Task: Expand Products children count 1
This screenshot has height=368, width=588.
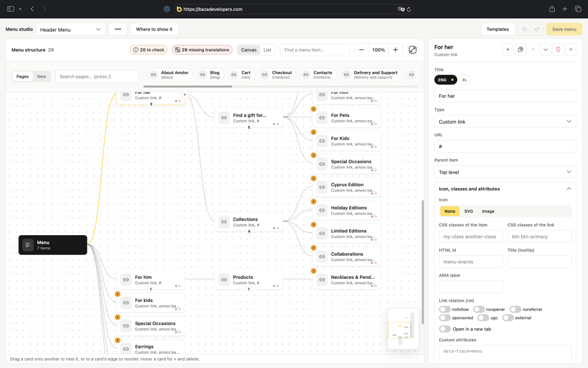Action: point(249,289)
